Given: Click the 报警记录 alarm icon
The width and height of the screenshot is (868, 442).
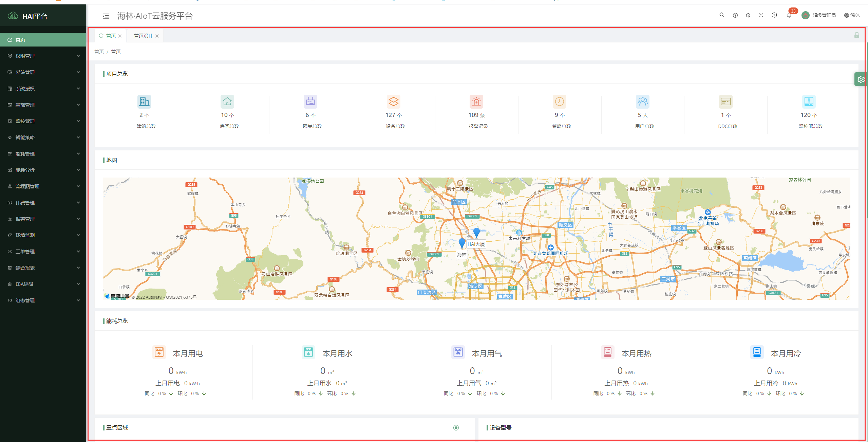Looking at the screenshot, I should [x=476, y=101].
